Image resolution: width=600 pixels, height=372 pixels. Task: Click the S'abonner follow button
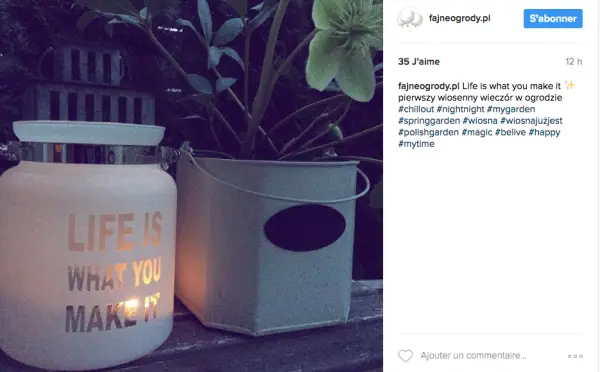[553, 18]
